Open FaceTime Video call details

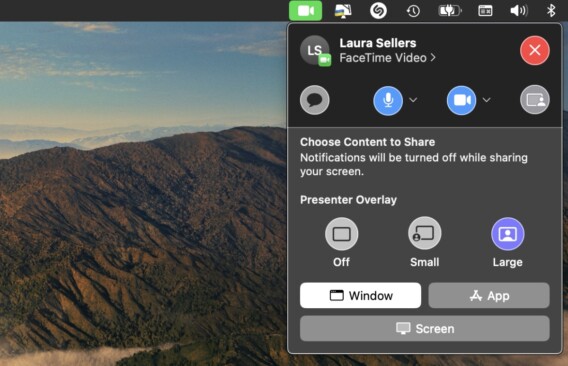pyautogui.click(x=387, y=58)
